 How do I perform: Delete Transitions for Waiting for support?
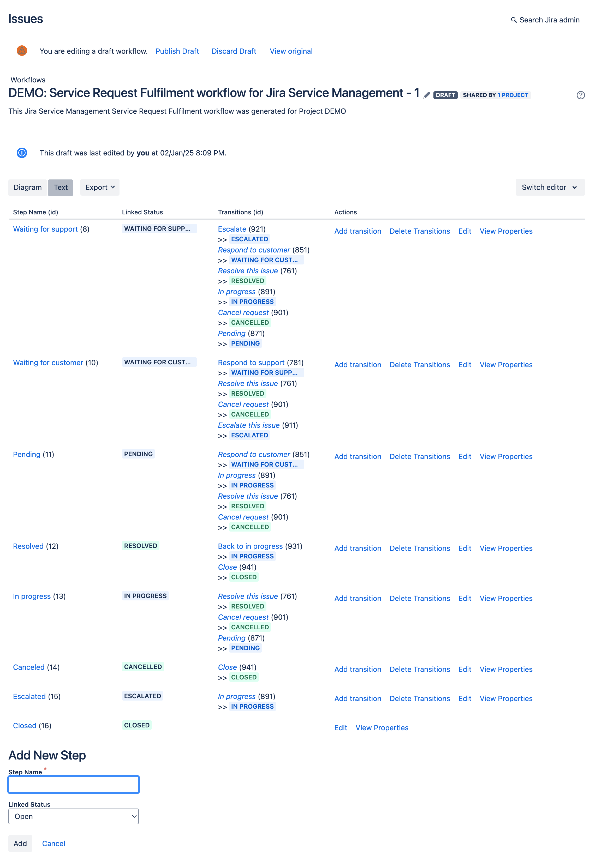pyautogui.click(x=420, y=231)
